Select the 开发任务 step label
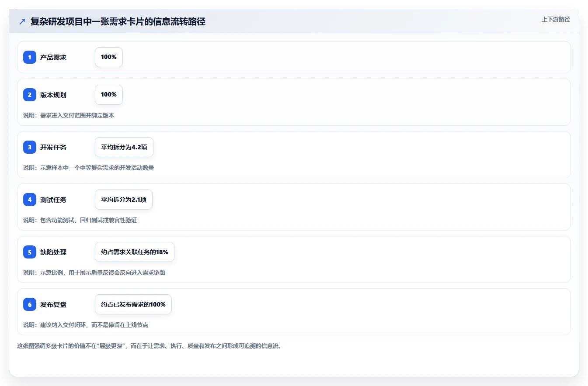The width and height of the screenshot is (588, 386). pos(53,147)
